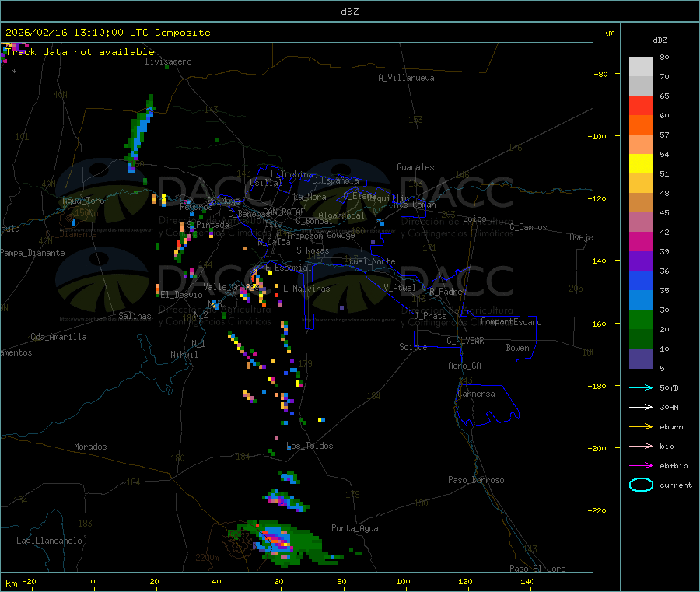Click the Paso_Barroso map label
The image size is (700, 592).
tap(476, 480)
